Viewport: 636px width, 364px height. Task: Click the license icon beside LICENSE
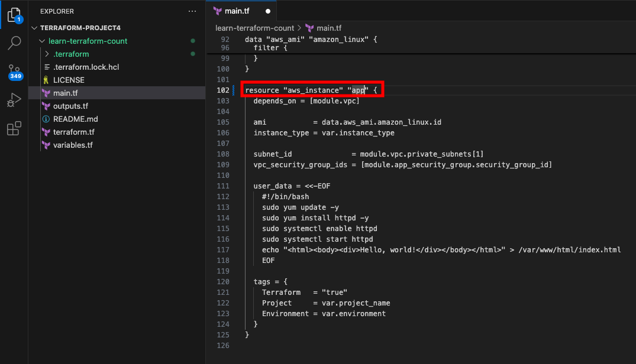tap(46, 80)
